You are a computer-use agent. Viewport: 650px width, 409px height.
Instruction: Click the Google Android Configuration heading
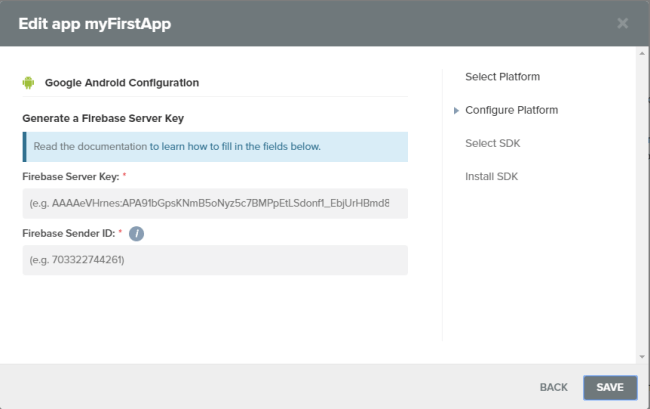(122, 83)
